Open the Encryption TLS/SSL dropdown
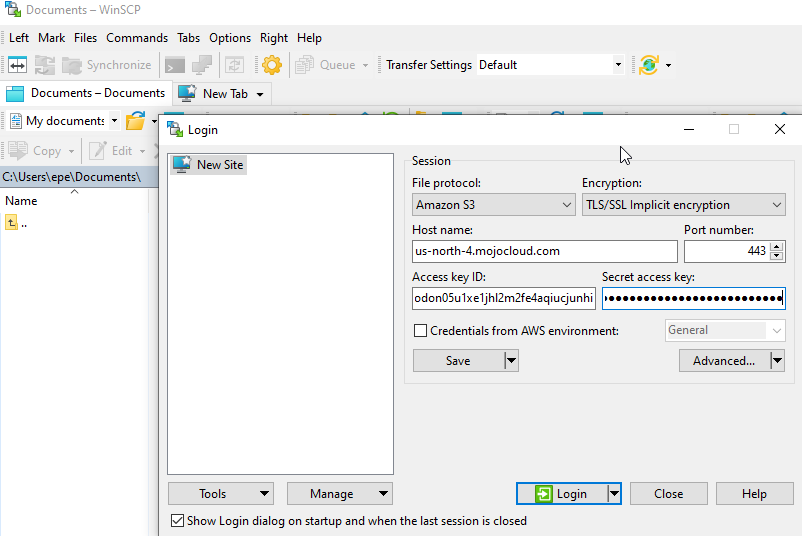The width and height of the screenshot is (802, 536). (x=684, y=205)
